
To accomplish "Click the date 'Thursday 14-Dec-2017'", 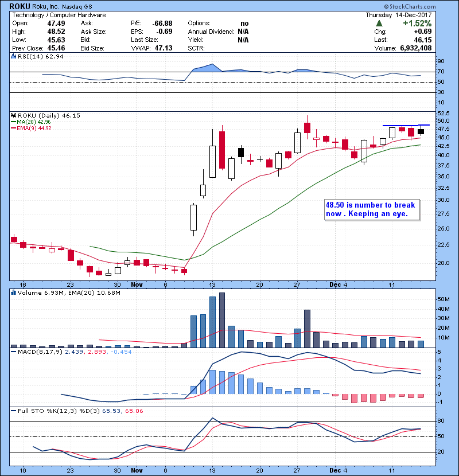I will tap(399, 15).
